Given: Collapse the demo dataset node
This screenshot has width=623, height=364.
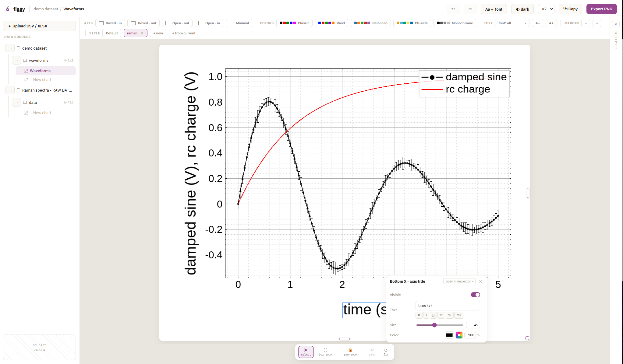Looking at the screenshot, I should point(10,48).
